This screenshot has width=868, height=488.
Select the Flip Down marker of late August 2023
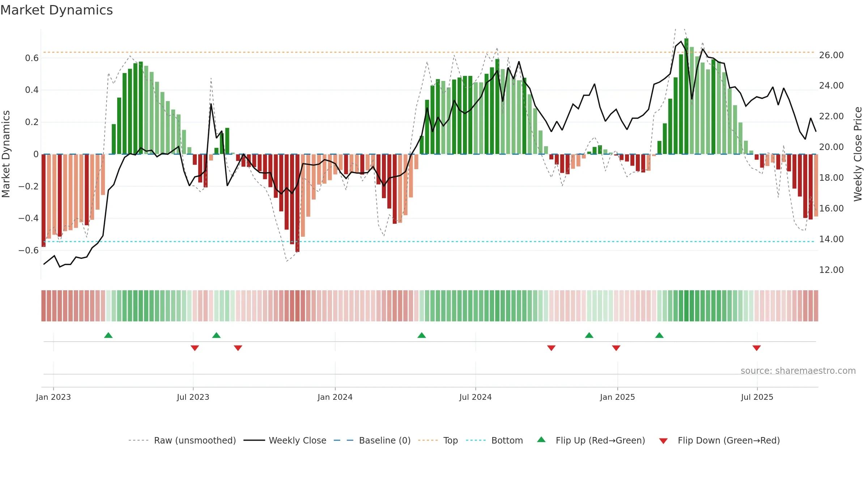tap(238, 348)
